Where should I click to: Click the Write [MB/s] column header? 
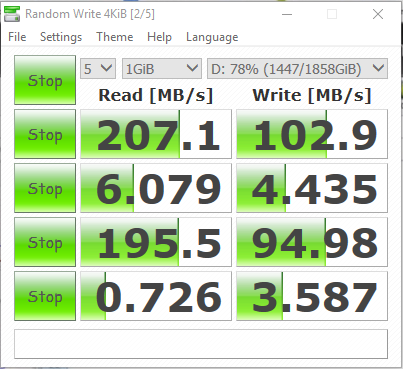(312, 95)
